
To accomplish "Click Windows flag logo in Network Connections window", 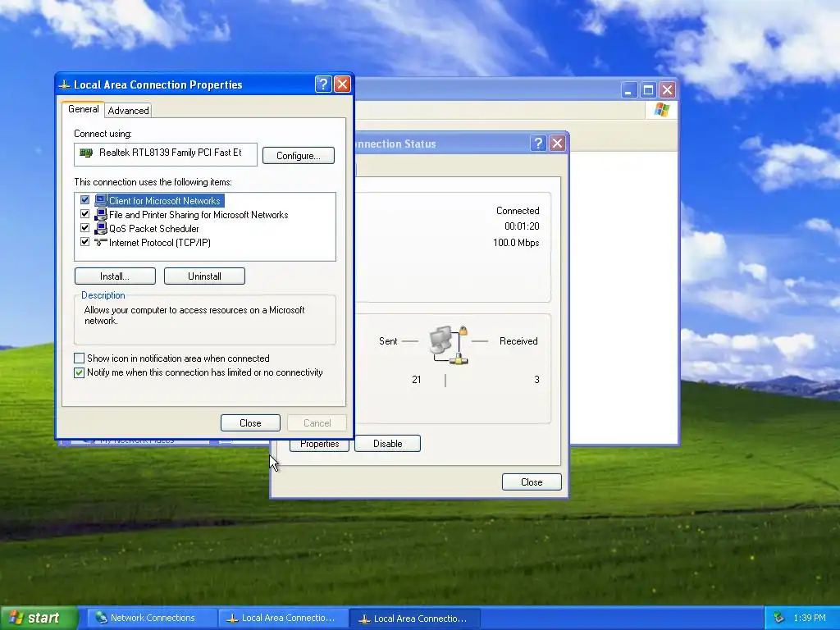I will coord(662,110).
